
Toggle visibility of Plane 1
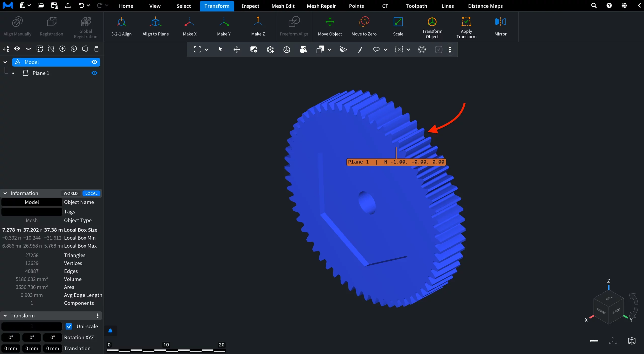click(94, 73)
